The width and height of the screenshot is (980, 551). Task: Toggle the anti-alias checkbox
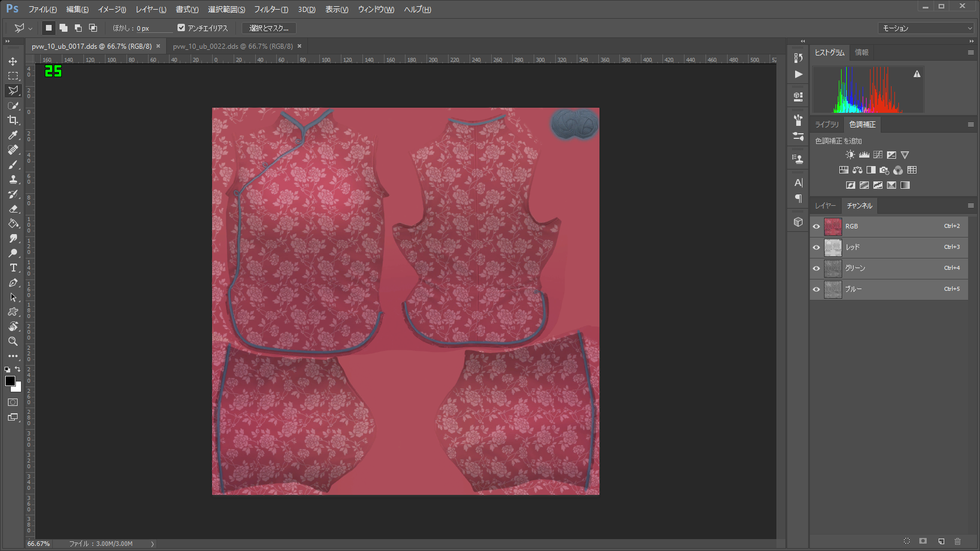[x=181, y=28]
